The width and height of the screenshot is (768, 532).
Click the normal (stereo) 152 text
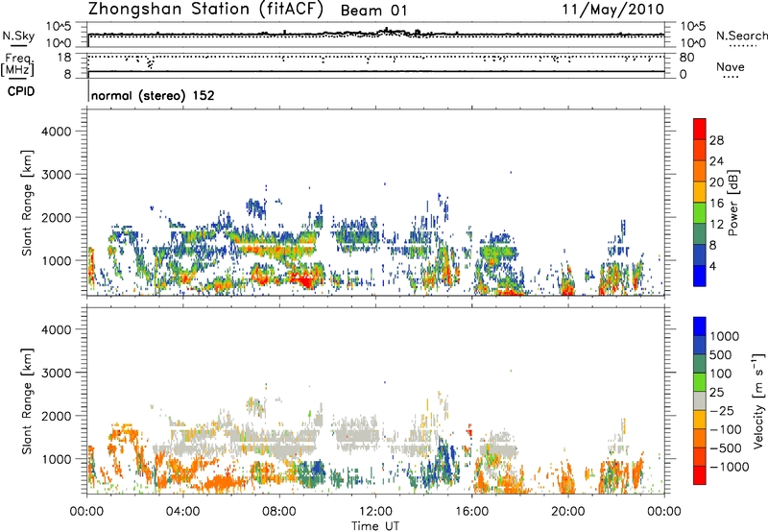pos(153,95)
